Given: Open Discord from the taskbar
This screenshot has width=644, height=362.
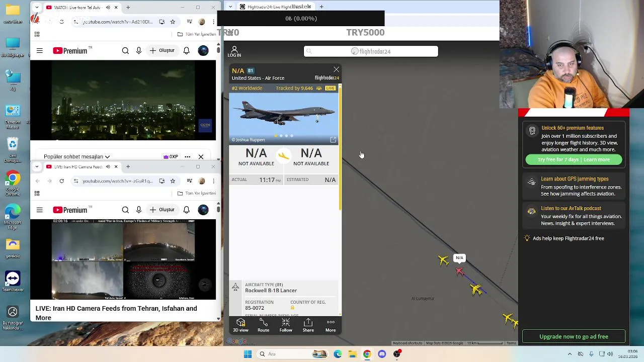Looking at the screenshot, I should [382, 354].
